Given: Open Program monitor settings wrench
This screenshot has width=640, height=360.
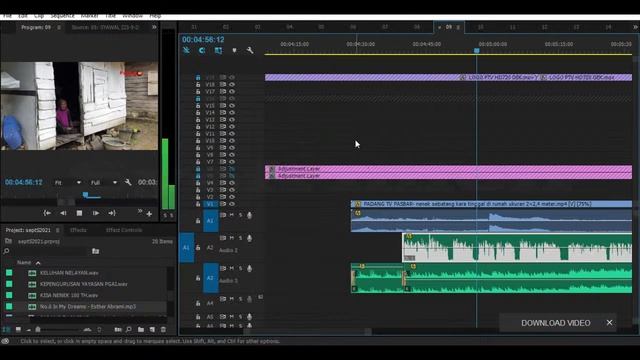Looking at the screenshot, I should [x=128, y=182].
